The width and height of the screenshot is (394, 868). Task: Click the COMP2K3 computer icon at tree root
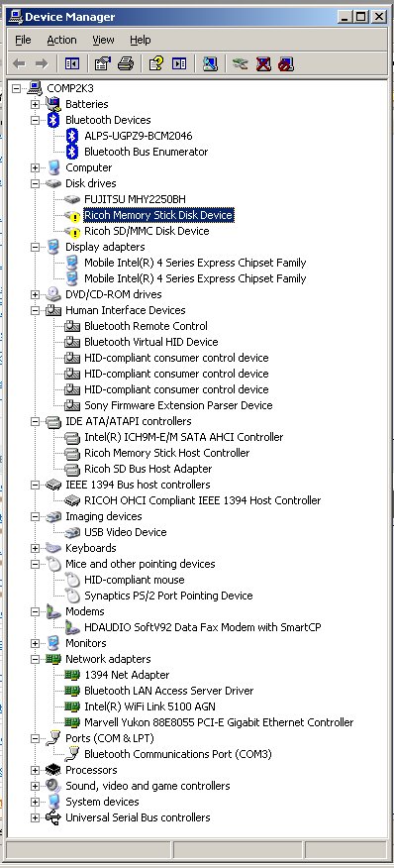[x=35, y=88]
